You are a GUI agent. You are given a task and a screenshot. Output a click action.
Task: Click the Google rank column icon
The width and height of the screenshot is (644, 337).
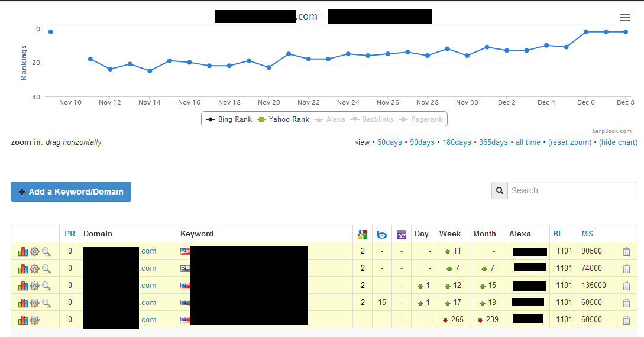[363, 234]
